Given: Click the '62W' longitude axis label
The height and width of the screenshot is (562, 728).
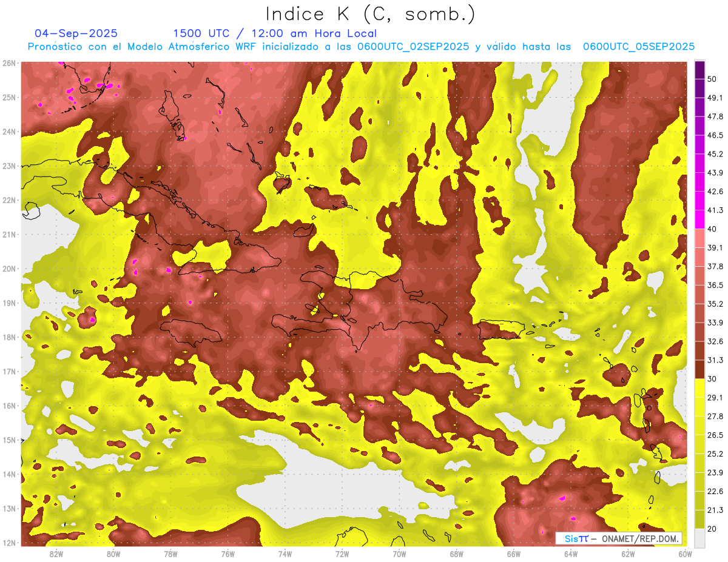Looking at the screenshot, I should [x=628, y=554].
